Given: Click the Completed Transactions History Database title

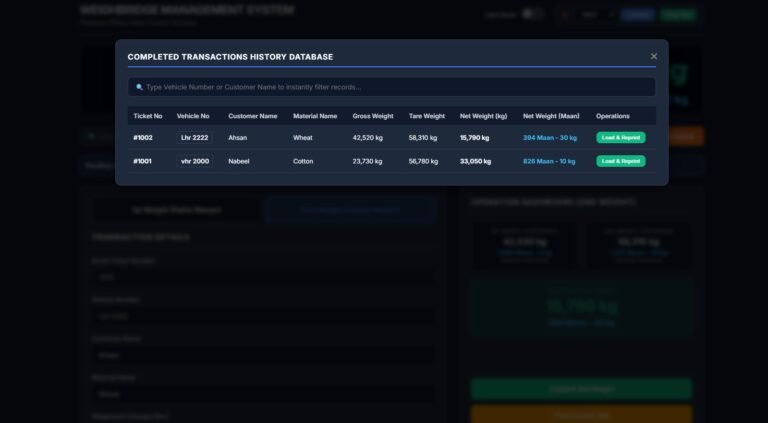Looking at the screenshot, I should pos(230,57).
